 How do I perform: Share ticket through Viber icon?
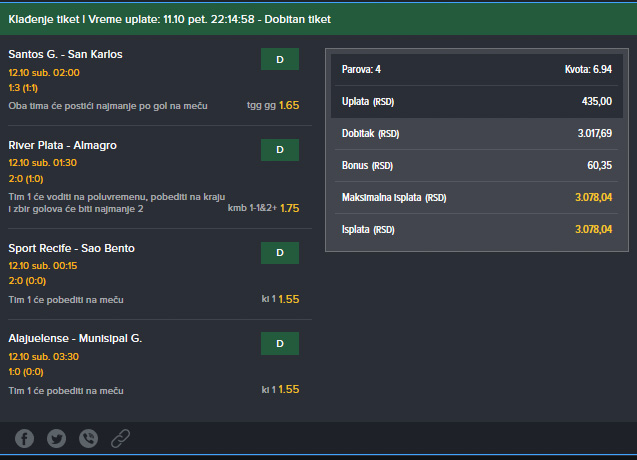pyautogui.click(x=89, y=438)
